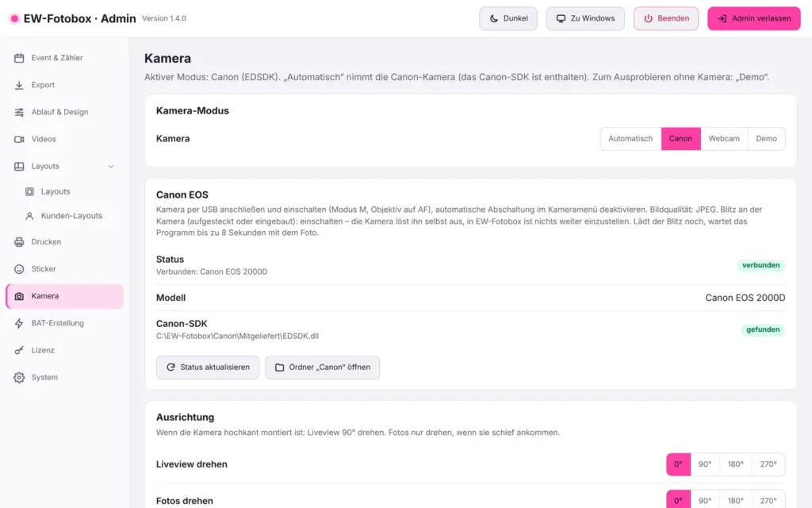Click the folder icon in the Ordner button
812x508 pixels.
click(280, 367)
